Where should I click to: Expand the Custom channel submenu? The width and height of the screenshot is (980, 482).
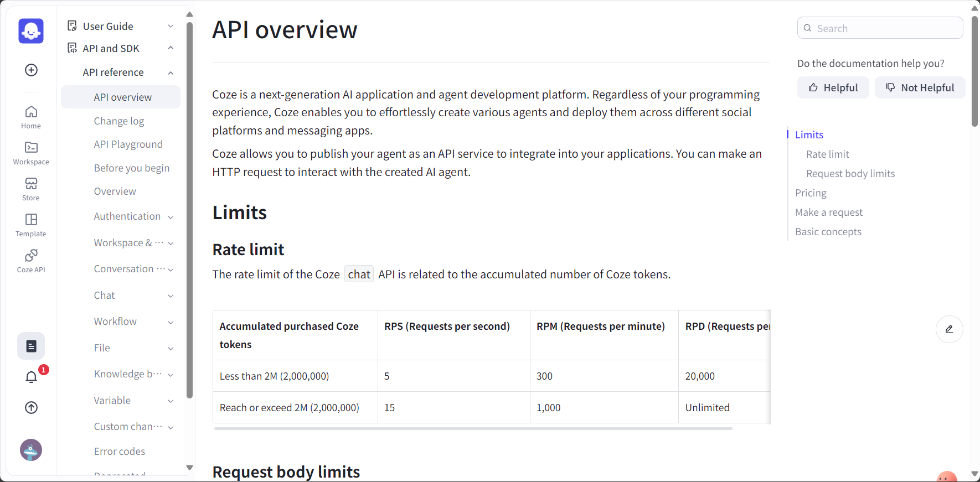(171, 427)
